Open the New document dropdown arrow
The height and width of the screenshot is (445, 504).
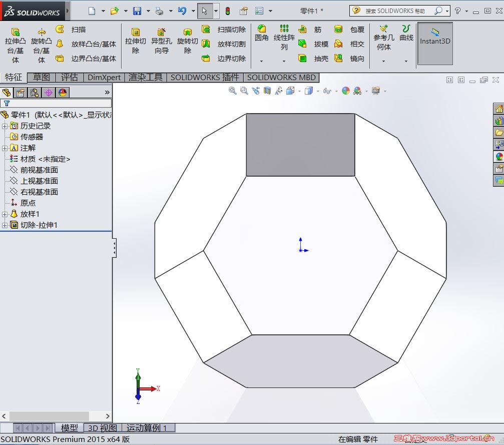[x=103, y=11]
